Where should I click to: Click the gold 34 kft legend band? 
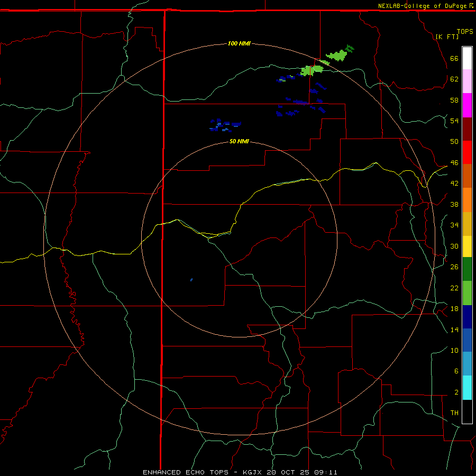467,224
